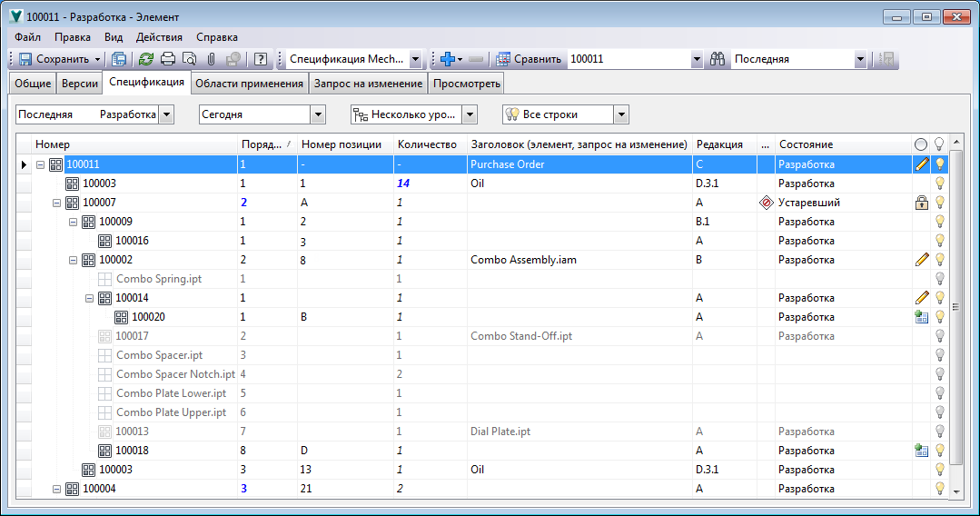Screen dimensions: 980x516
Task: Switch to the Общие tab
Action: coord(33,84)
